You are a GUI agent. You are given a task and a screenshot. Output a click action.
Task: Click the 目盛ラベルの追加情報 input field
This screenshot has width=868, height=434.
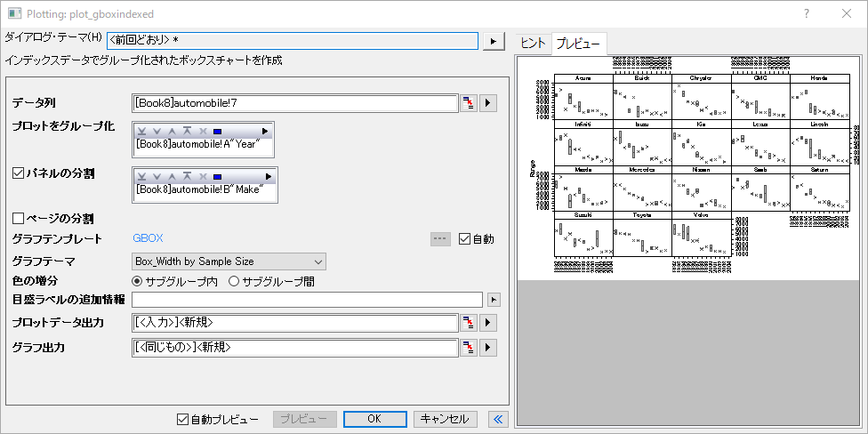click(307, 300)
